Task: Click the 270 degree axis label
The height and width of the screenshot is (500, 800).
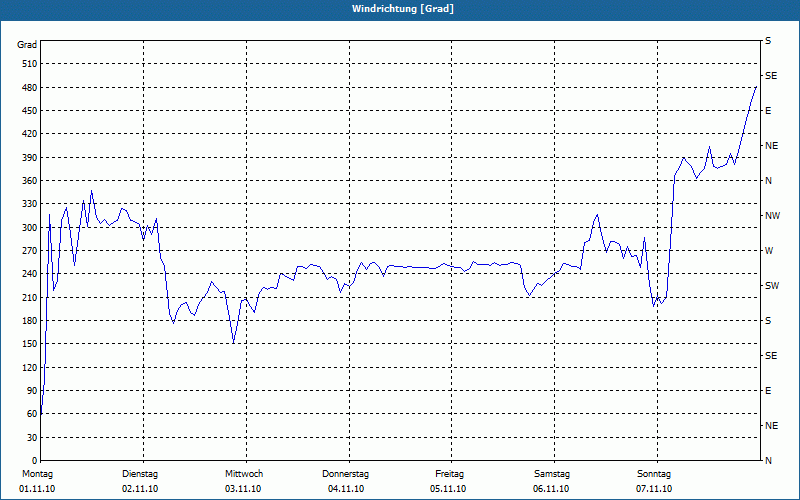Action: tap(30, 251)
